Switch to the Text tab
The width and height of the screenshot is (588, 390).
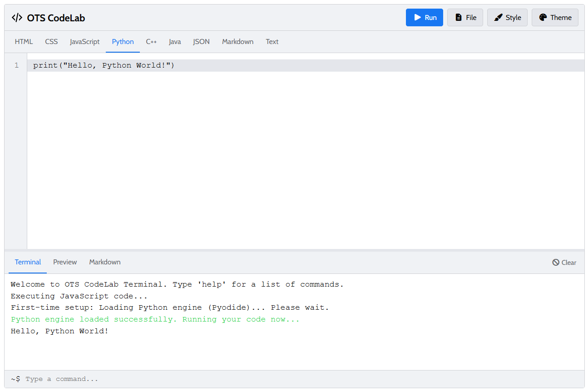coord(272,41)
